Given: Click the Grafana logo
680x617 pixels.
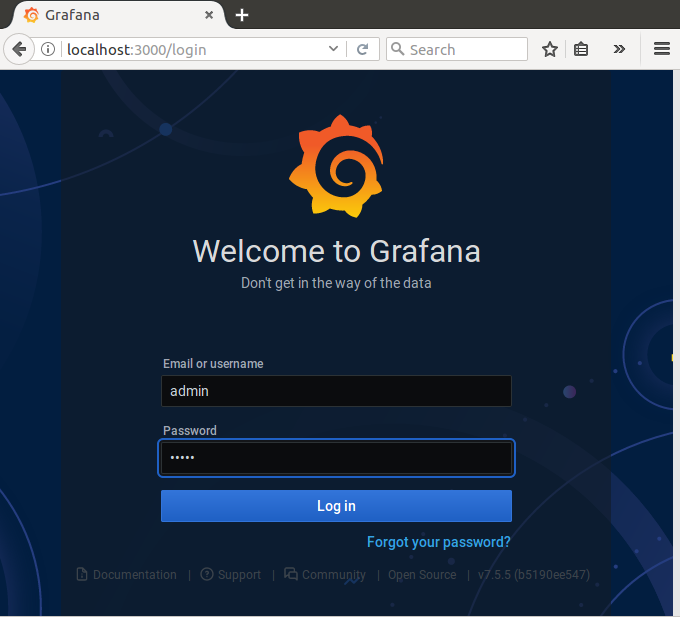Looking at the screenshot, I should [x=337, y=166].
